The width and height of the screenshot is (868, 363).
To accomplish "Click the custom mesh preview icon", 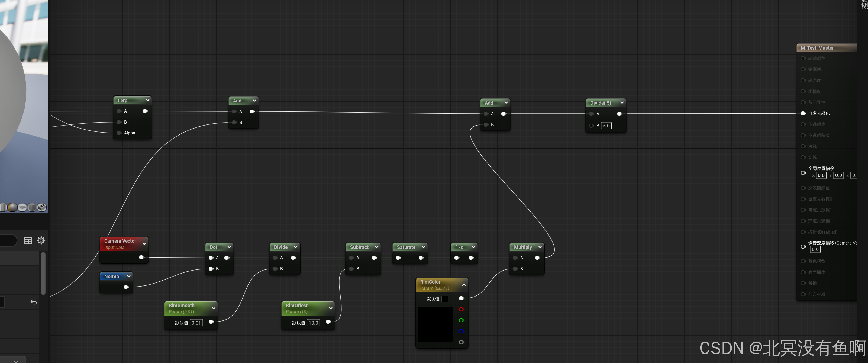I will (42, 207).
